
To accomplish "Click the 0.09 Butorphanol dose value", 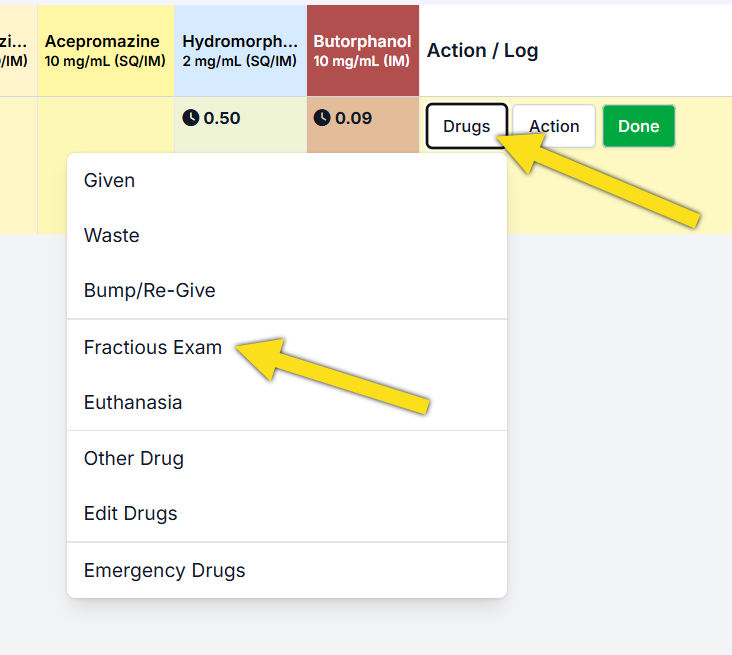I will coord(354,118).
